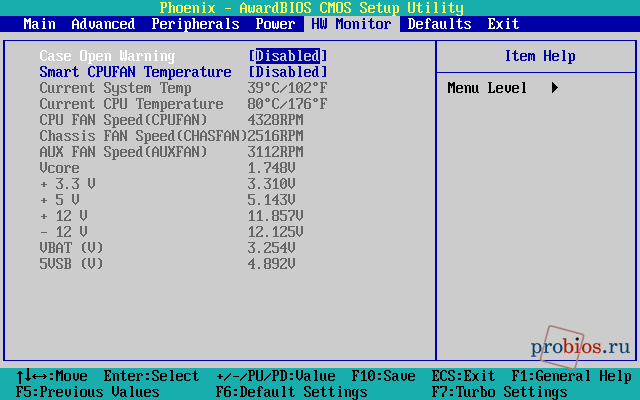Click the Current System Temp label

point(116,88)
